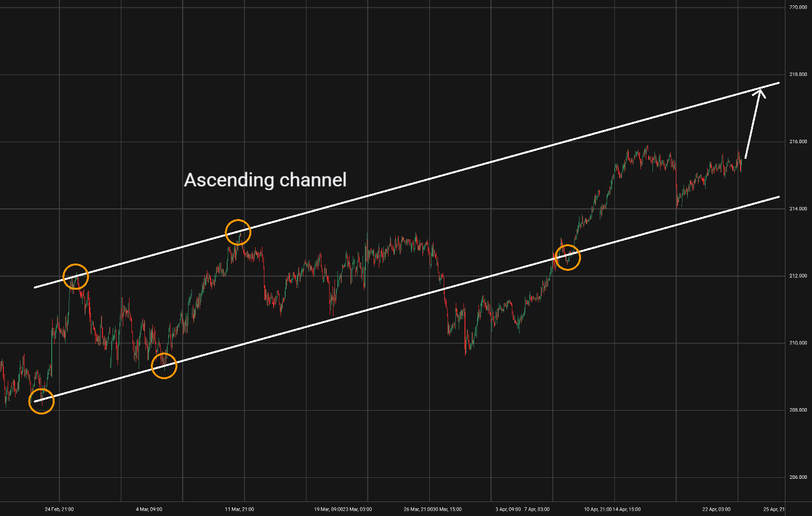The image size is (812, 516).
Task: Click the 212.000 price axis label
Action: coord(798,276)
